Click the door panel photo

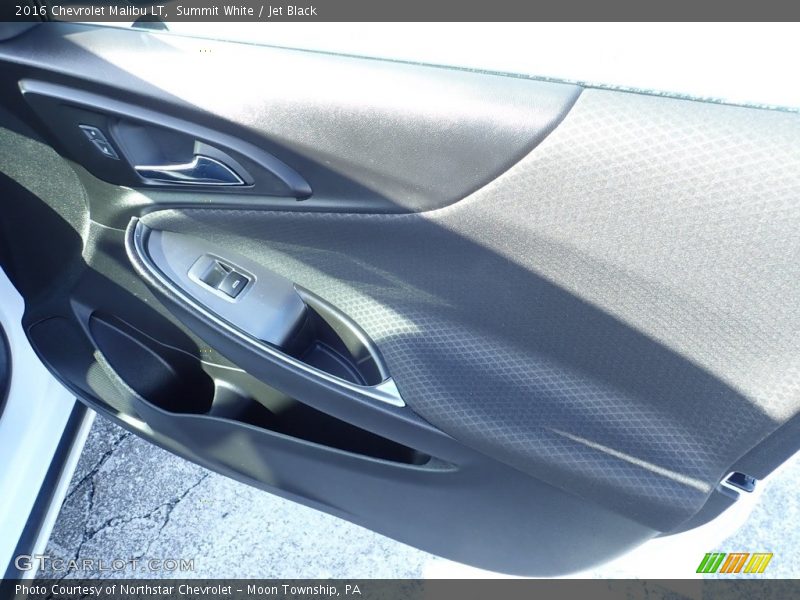tap(400, 300)
